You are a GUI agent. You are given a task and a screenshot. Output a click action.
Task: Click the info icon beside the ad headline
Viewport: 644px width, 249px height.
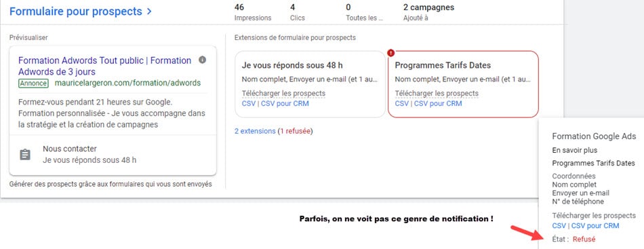point(202,60)
